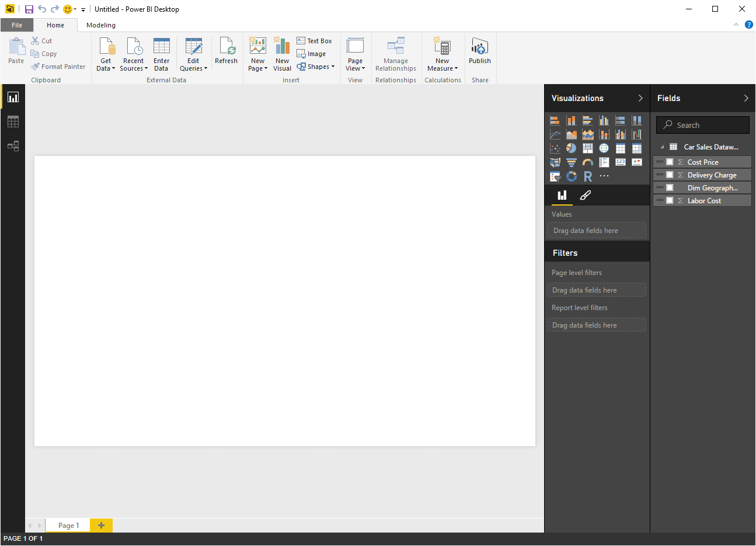The width and height of the screenshot is (756, 546).
Task: Switch to Data view in sidebar
Action: pyautogui.click(x=13, y=121)
